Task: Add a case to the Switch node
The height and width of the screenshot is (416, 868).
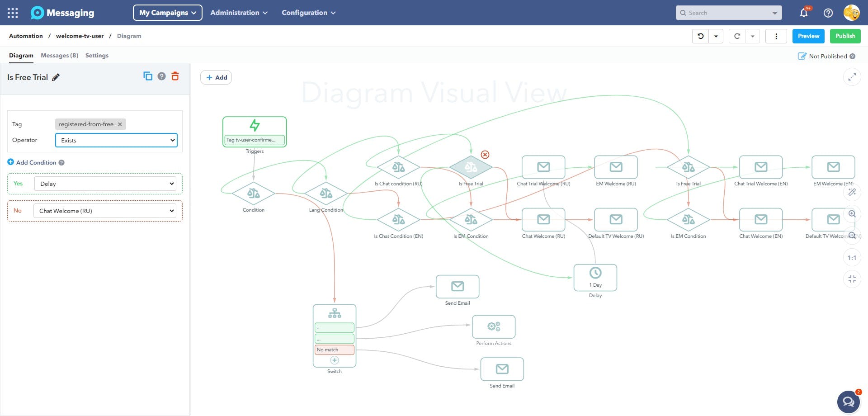Action: click(x=335, y=360)
